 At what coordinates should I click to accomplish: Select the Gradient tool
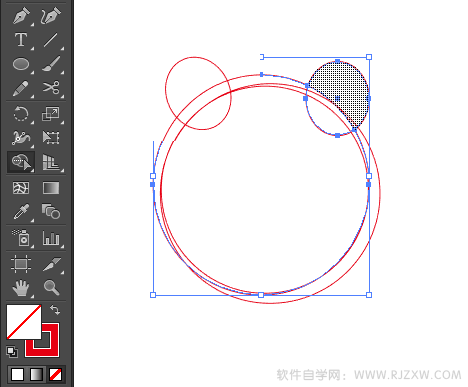point(51,188)
